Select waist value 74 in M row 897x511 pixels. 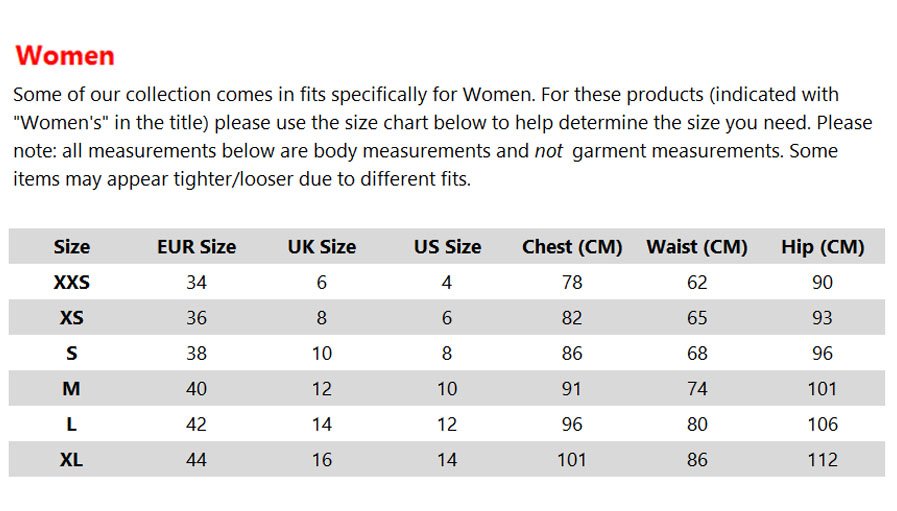[x=697, y=389]
